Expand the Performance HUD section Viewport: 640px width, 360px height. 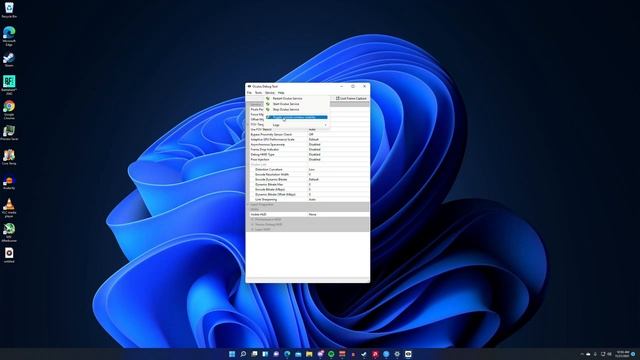point(253,219)
